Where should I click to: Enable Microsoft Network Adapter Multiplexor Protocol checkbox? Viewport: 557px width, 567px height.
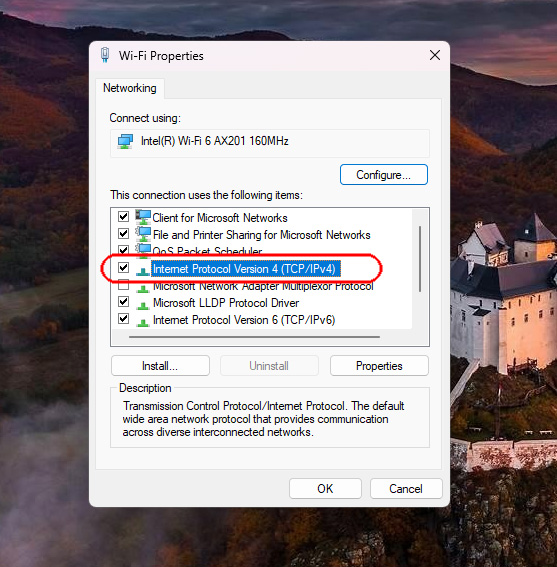(x=123, y=285)
